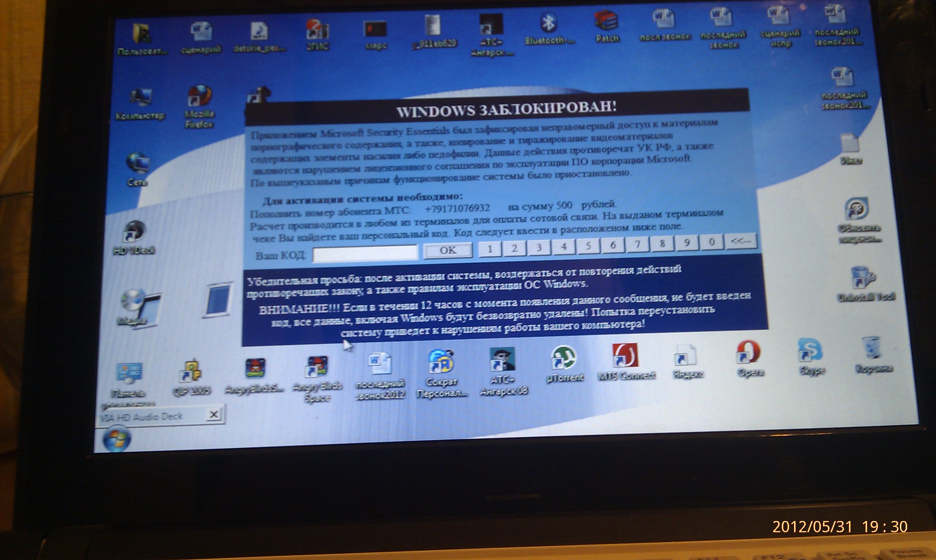Open the Skype desktop icon
Screen dimensions: 936x560
pos(811,350)
